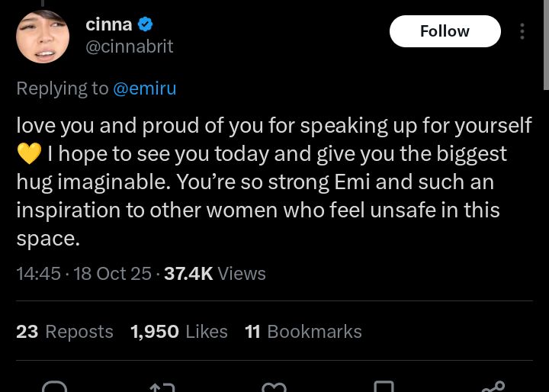This screenshot has height=392, width=549.
Task: Click the 14:45 · 18 Oct 25 timestamp
Action: (x=84, y=274)
